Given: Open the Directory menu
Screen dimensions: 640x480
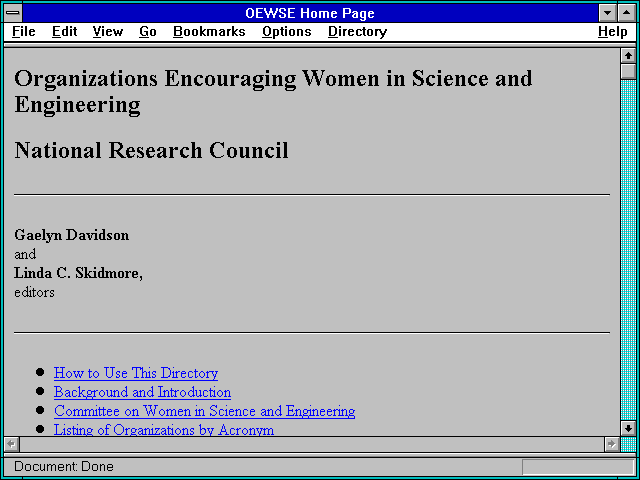Looking at the screenshot, I should pos(358,32).
